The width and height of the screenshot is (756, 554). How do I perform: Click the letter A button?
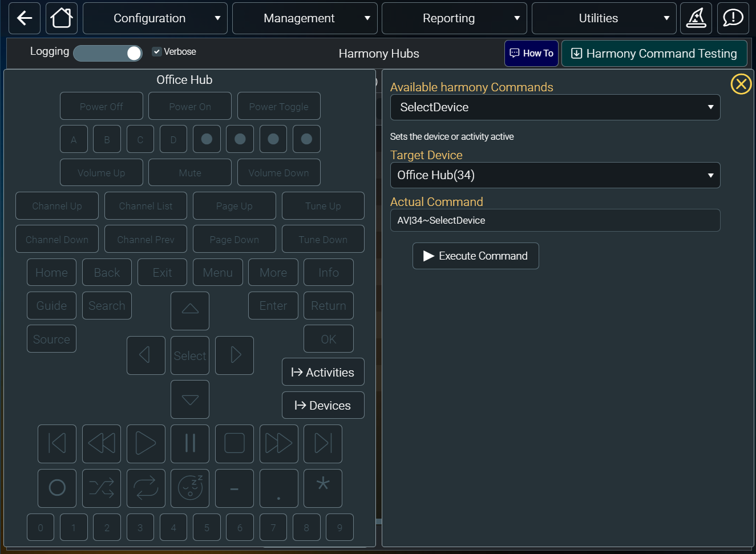74,139
